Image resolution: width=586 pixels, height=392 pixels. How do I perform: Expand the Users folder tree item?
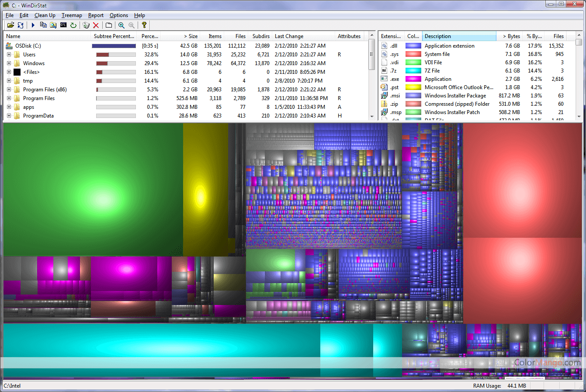(x=9, y=54)
